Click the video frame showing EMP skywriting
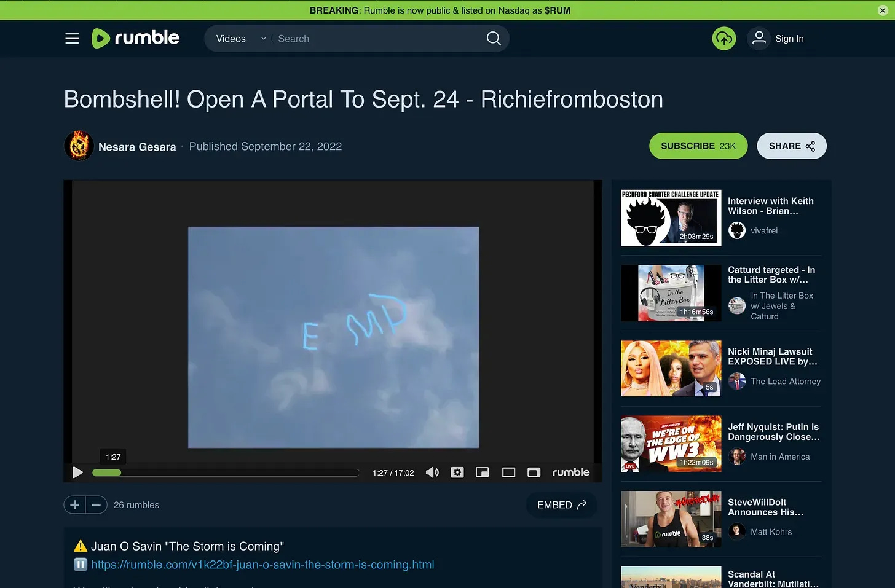The image size is (895, 588). tap(333, 337)
